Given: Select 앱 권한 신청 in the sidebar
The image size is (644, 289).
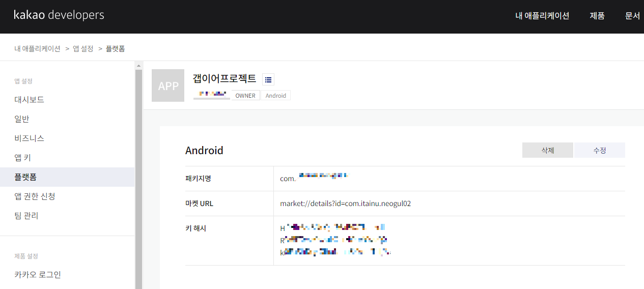Looking at the screenshot, I should point(67,196).
